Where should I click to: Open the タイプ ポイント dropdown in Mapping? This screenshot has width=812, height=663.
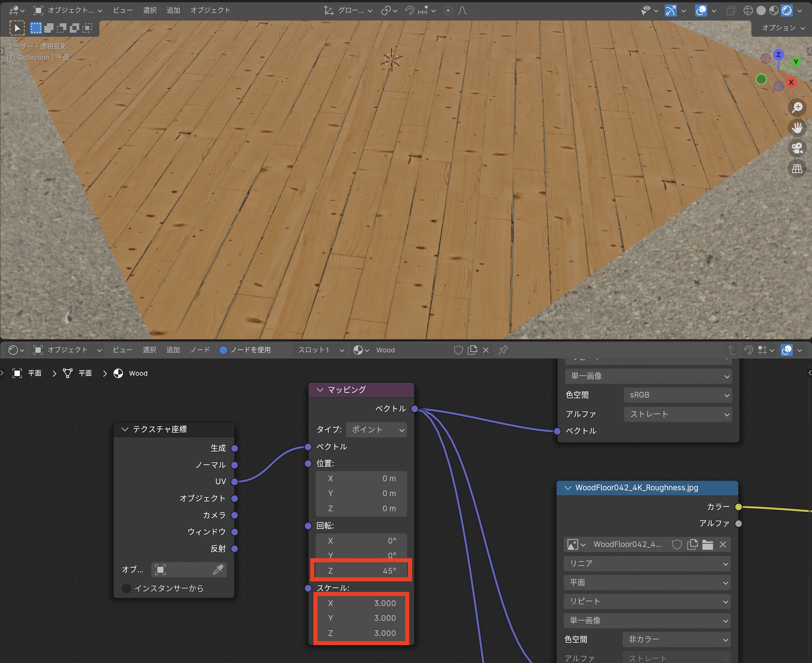coord(377,429)
